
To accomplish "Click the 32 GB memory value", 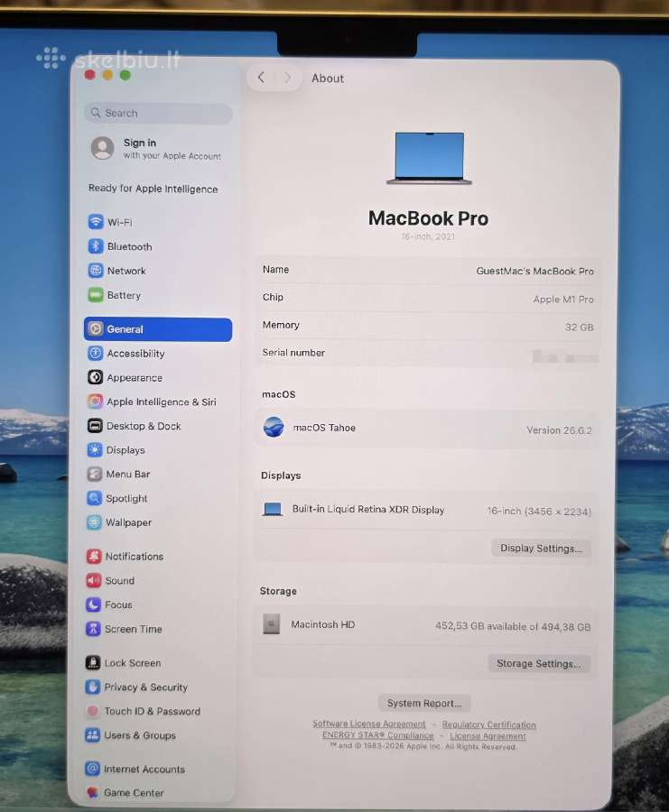I will point(579,327).
